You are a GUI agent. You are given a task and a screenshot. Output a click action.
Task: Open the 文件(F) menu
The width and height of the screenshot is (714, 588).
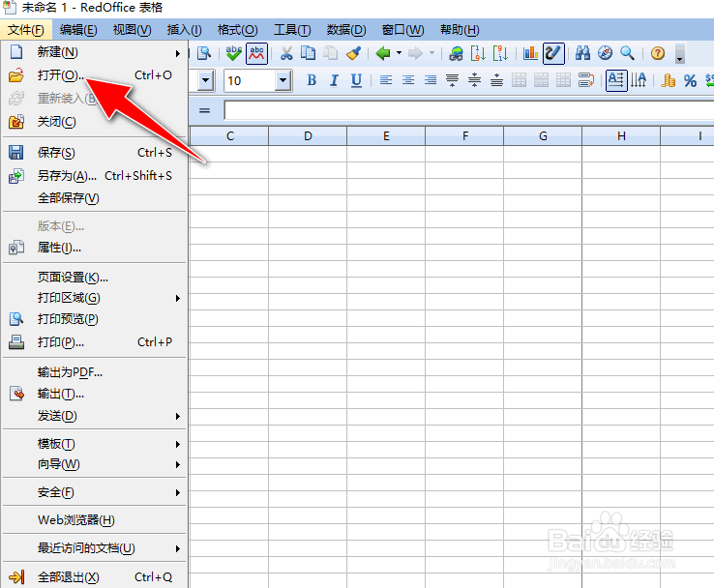26,30
